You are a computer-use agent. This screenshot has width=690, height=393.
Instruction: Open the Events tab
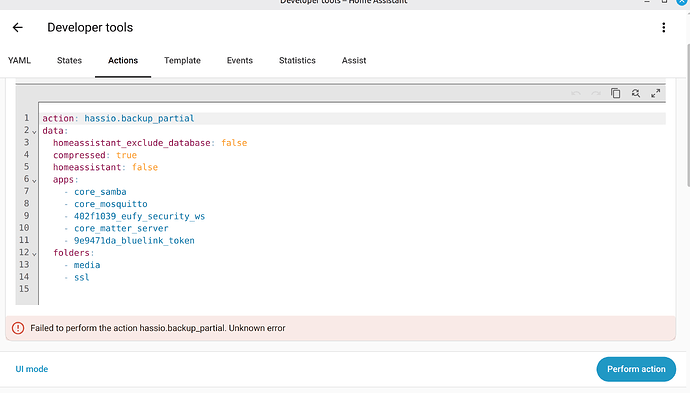240,61
